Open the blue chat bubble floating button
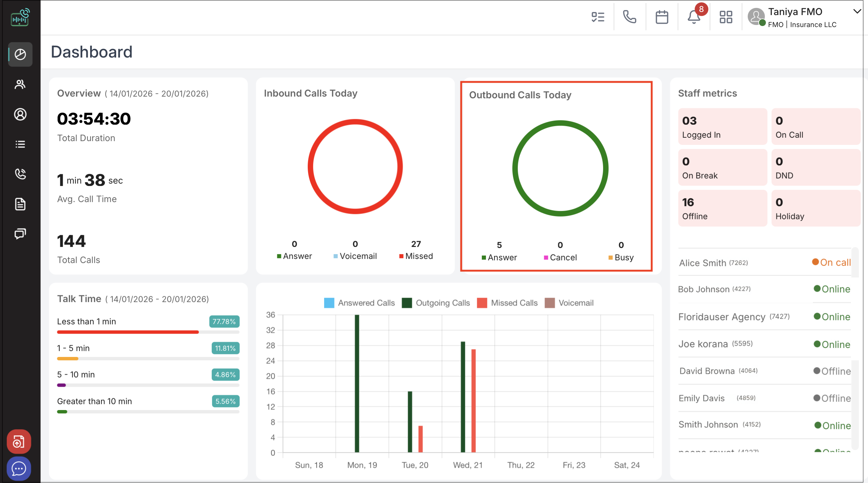 click(x=19, y=468)
